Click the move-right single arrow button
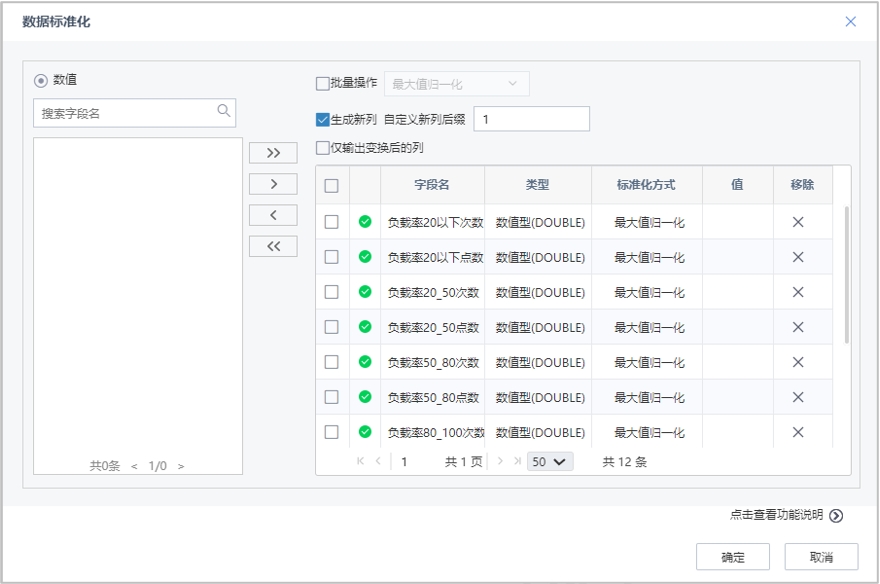The height and width of the screenshot is (584, 880). (x=273, y=183)
